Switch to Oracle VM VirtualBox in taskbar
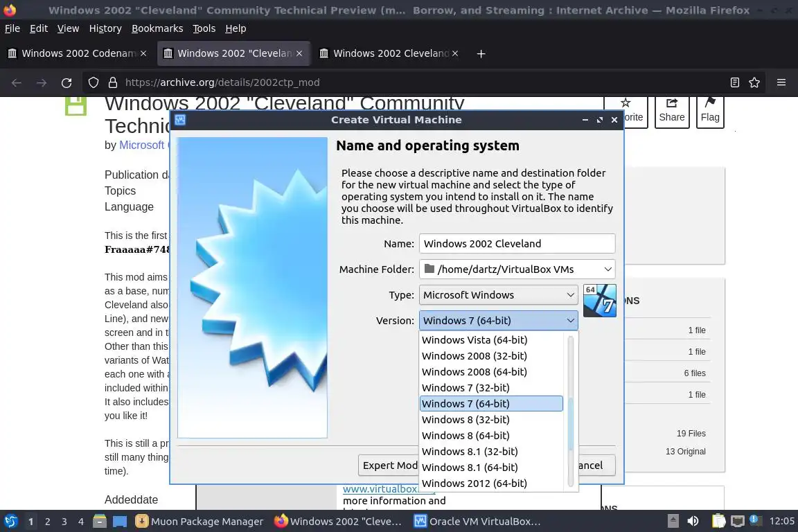 click(x=477, y=522)
